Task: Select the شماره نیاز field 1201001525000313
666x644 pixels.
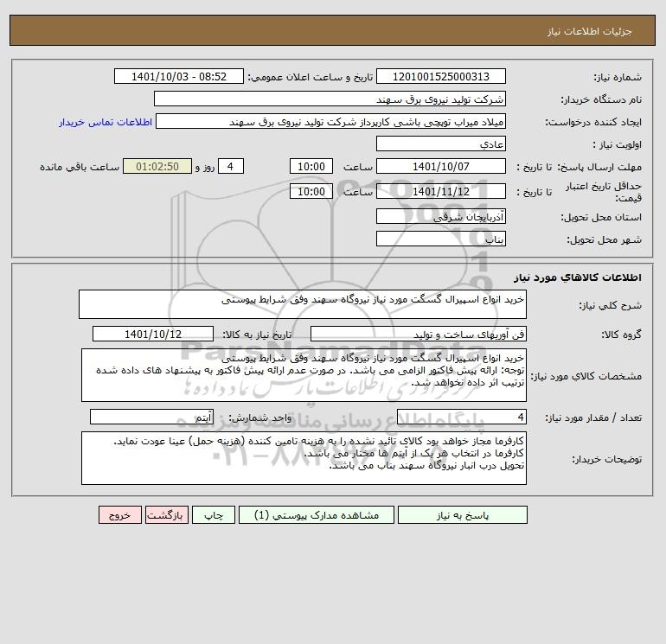Action: point(441,76)
